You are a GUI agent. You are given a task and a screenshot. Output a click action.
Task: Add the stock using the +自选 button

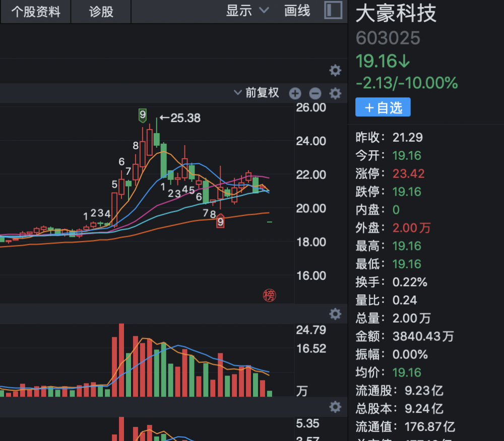(x=383, y=107)
